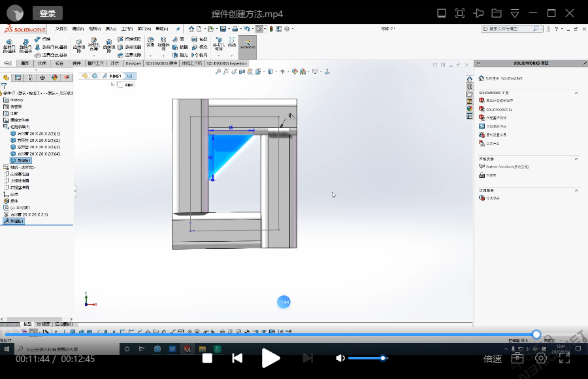
Task: Open file folder icon in player title bar
Action: (x=497, y=14)
